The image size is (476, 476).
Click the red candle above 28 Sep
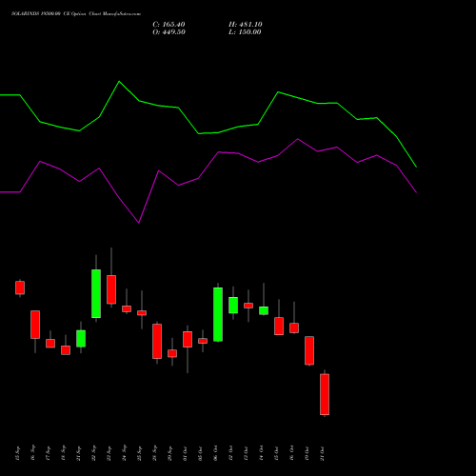pos(157,341)
